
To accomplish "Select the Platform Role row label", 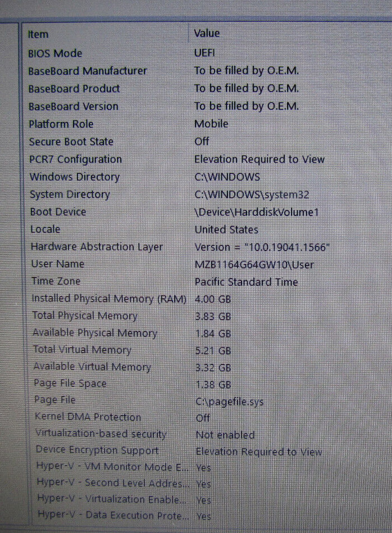I will 61,124.
